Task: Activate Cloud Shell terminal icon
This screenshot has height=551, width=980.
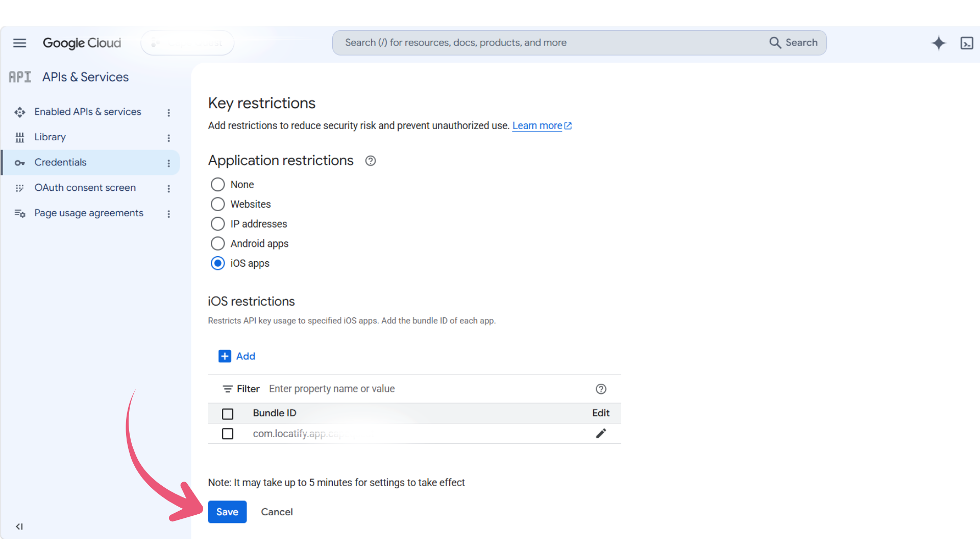Action: click(967, 43)
